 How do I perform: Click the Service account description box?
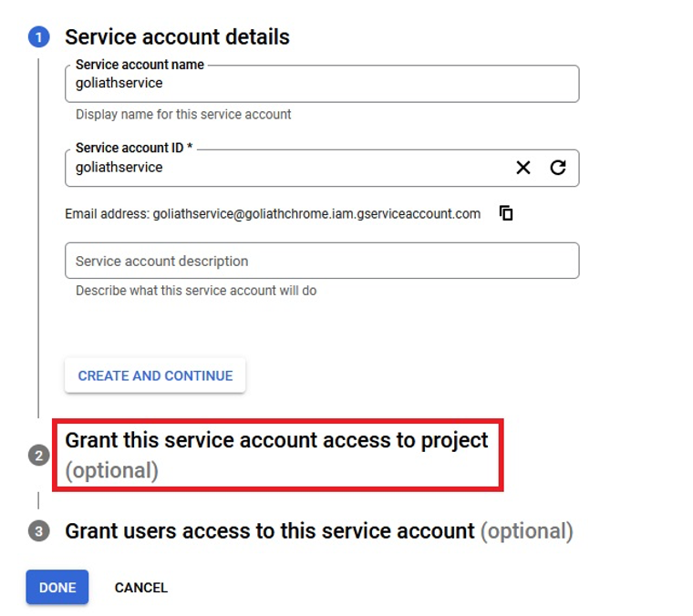[322, 261]
